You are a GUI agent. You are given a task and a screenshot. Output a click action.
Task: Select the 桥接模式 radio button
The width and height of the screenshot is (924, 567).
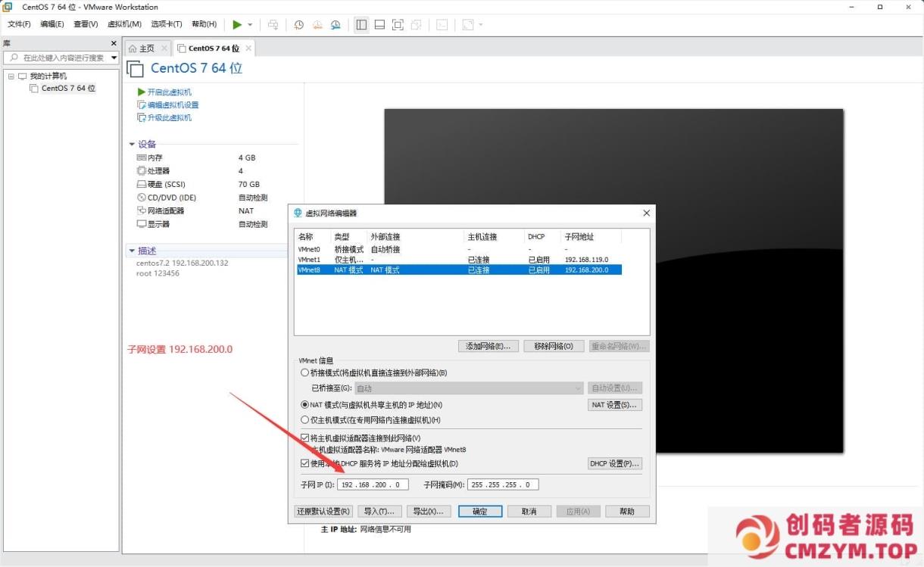coord(304,372)
